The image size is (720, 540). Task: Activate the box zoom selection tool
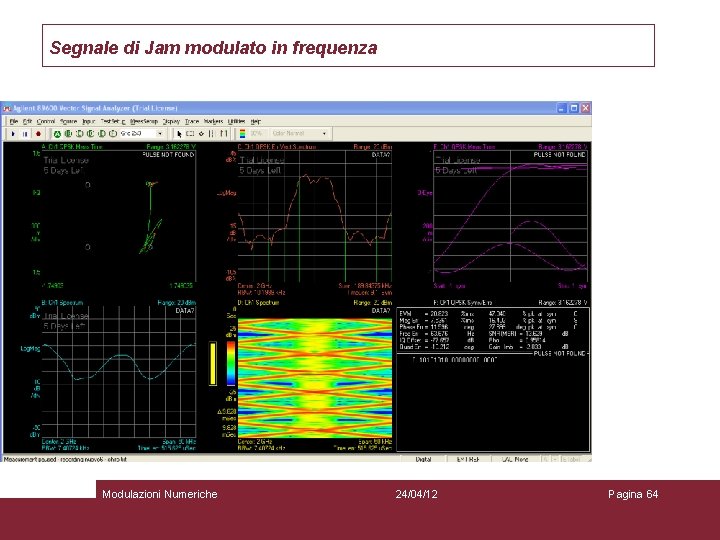pos(190,134)
